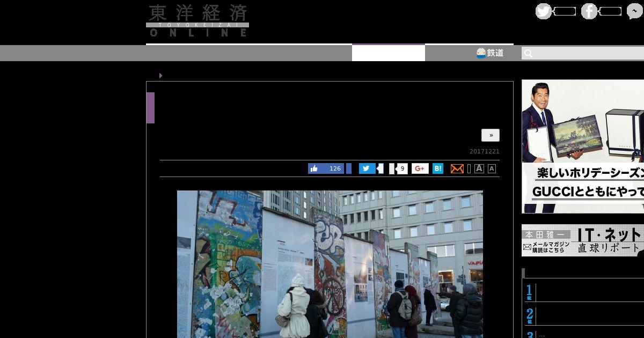This screenshot has width=644, height=338.
Task: Open the Messenger chat bubble icon
Action: (x=635, y=11)
